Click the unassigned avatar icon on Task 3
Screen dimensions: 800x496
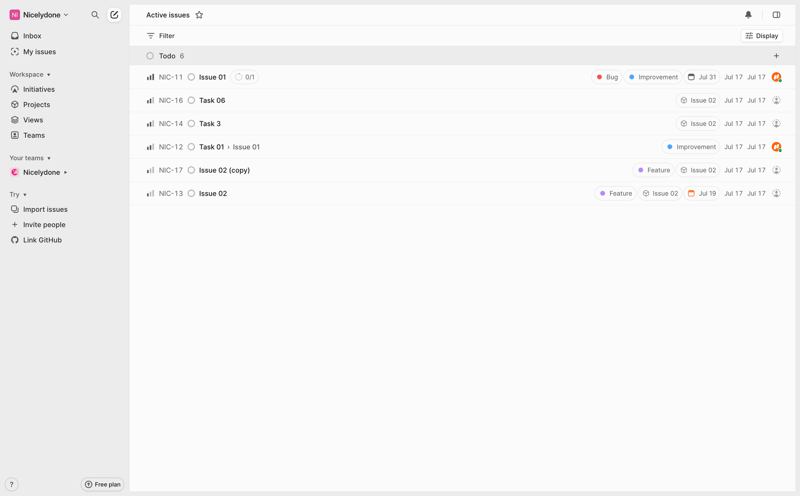tap(776, 123)
